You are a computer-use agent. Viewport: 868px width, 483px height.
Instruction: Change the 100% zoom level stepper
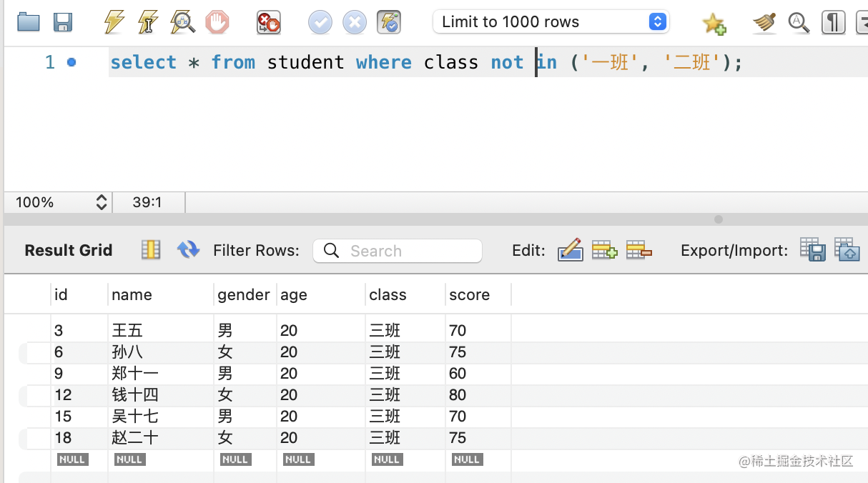[x=102, y=202]
